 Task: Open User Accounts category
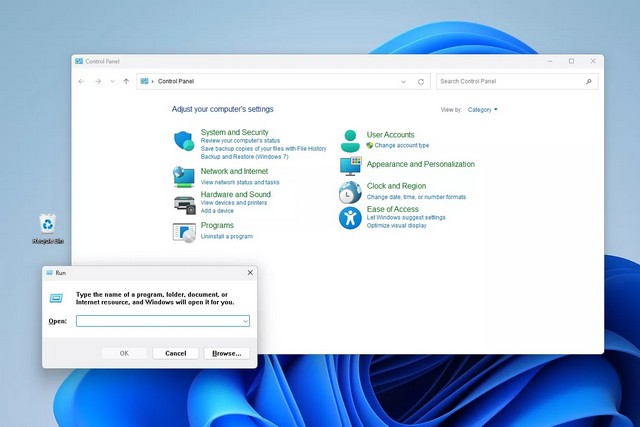390,135
